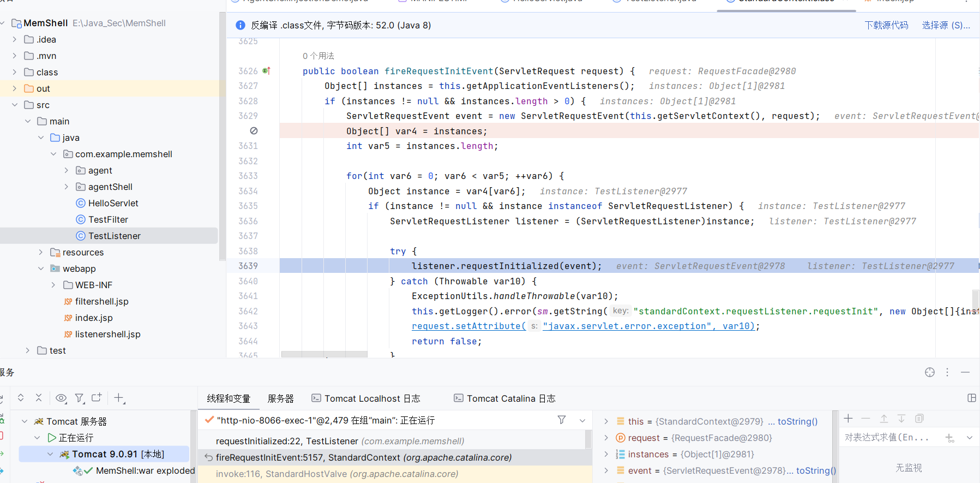Click the project tree vertical scrollbar
Screen dimensions: 980x483
coord(222,136)
